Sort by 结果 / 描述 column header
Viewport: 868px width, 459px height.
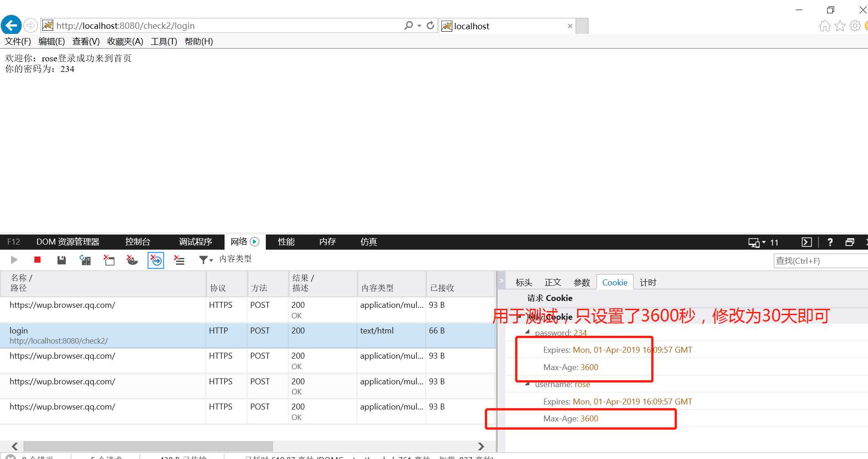point(323,283)
